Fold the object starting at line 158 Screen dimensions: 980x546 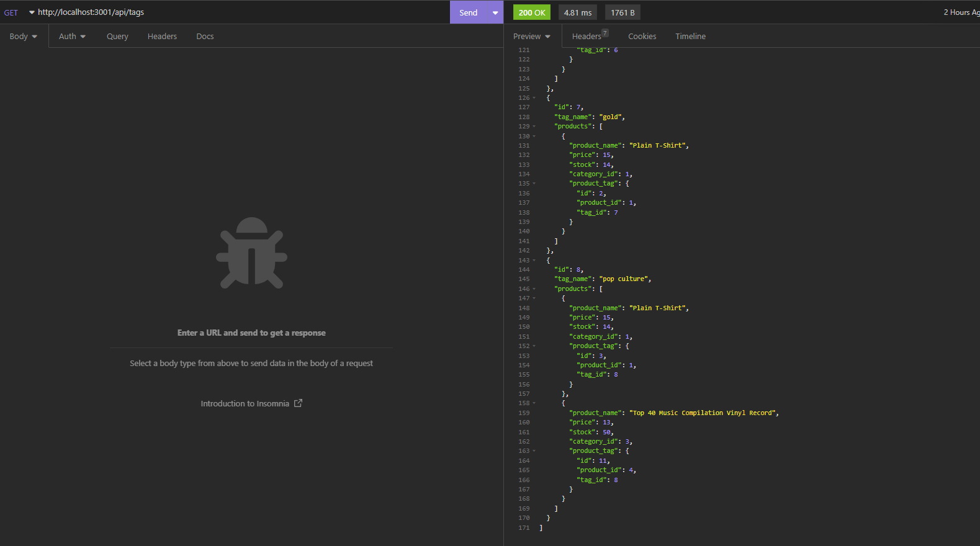534,403
